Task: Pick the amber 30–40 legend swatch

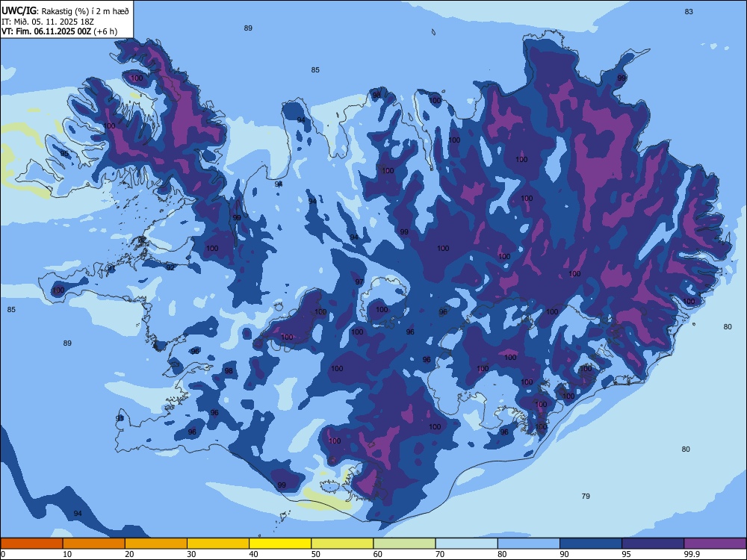Action: (218, 544)
